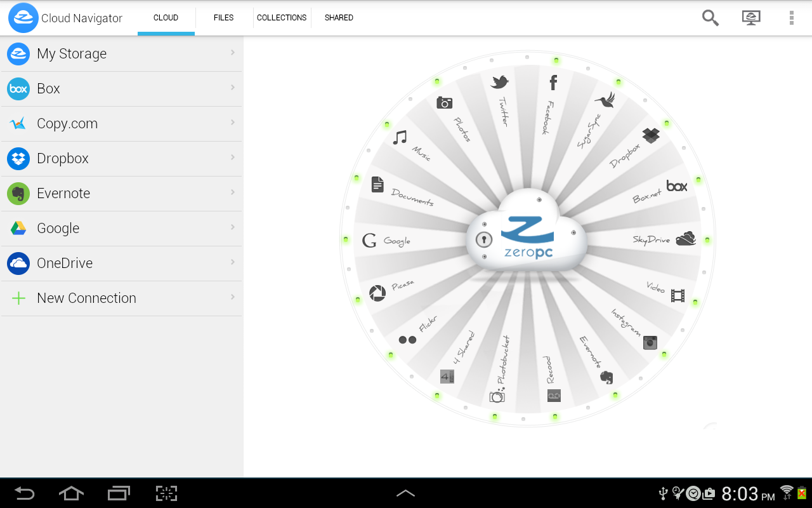
Task: Expand the OneDrive row chevron
Action: 233,262
